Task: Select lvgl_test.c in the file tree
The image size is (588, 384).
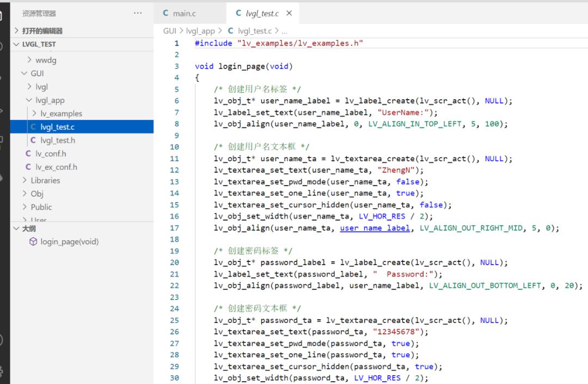Action: click(x=82, y=127)
